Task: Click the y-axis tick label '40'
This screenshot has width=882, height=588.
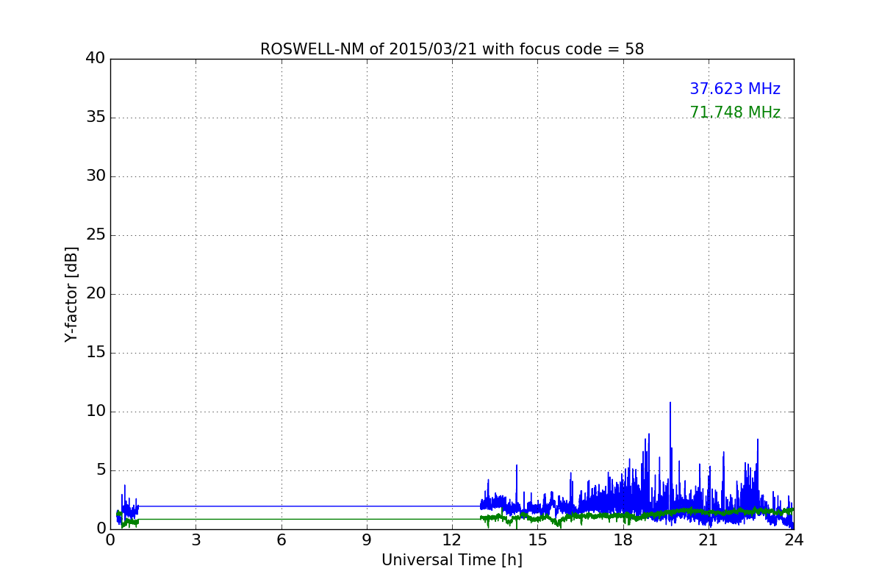Action: click(x=96, y=59)
